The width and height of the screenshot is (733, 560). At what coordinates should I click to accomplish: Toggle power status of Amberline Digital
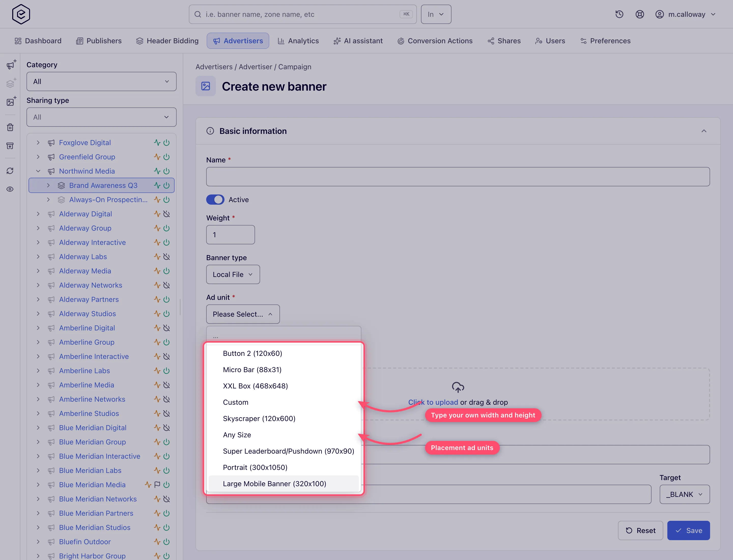167,328
